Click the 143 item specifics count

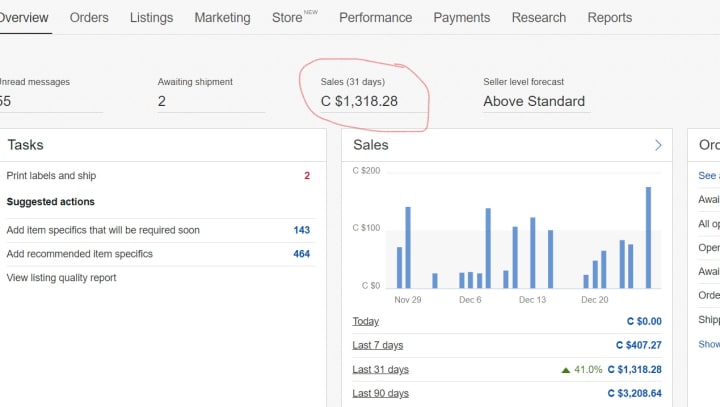302,230
